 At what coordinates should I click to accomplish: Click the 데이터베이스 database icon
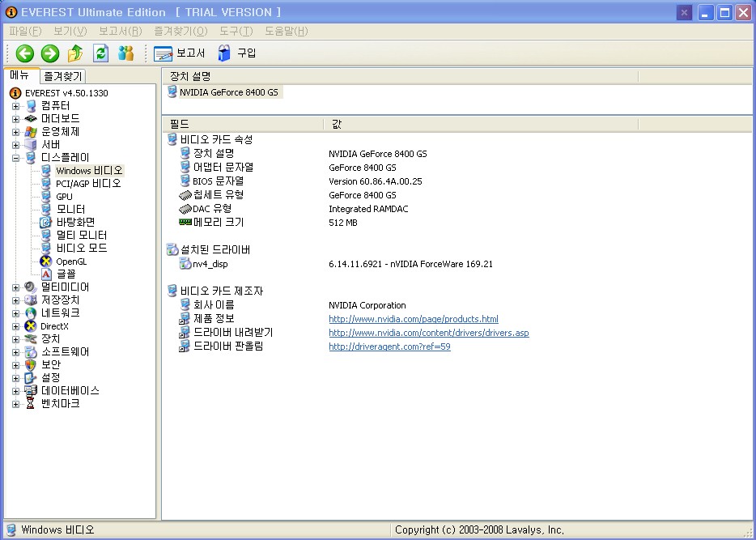tap(31, 391)
